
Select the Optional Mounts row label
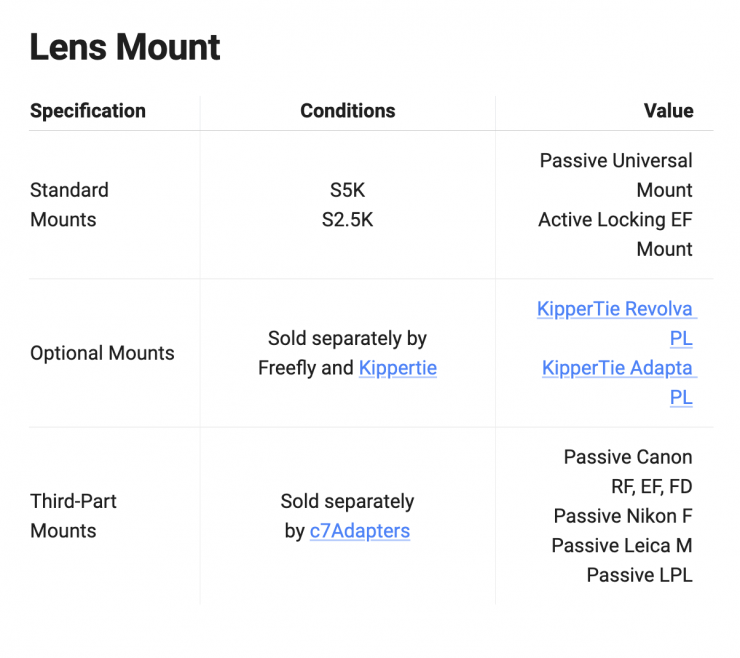(102, 353)
